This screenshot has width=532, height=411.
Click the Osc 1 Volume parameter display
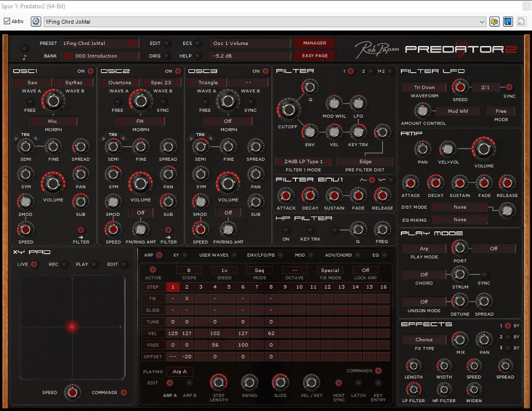(x=251, y=43)
